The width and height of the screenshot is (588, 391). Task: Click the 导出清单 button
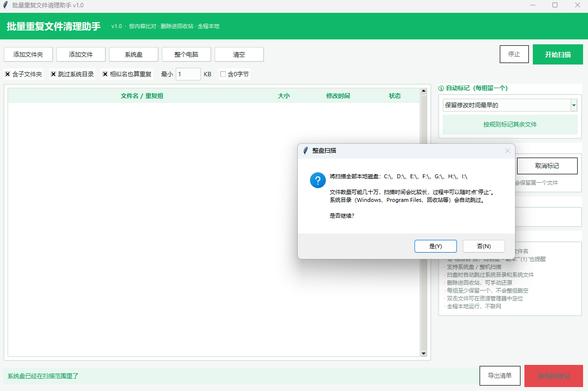point(500,376)
